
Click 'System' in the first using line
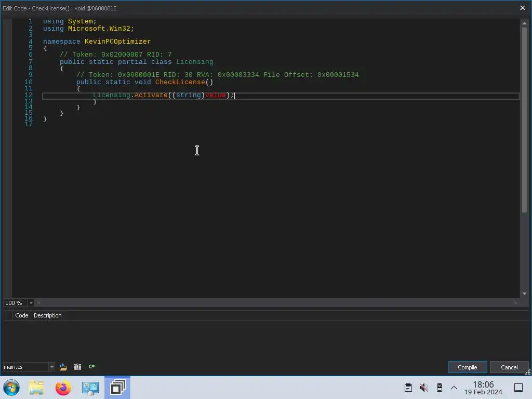[x=80, y=21]
